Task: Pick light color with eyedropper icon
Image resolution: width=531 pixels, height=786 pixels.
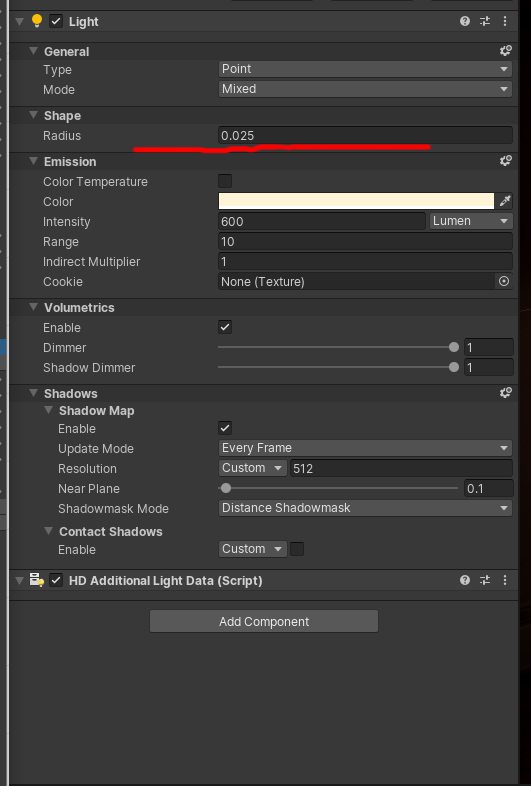Action: point(504,201)
